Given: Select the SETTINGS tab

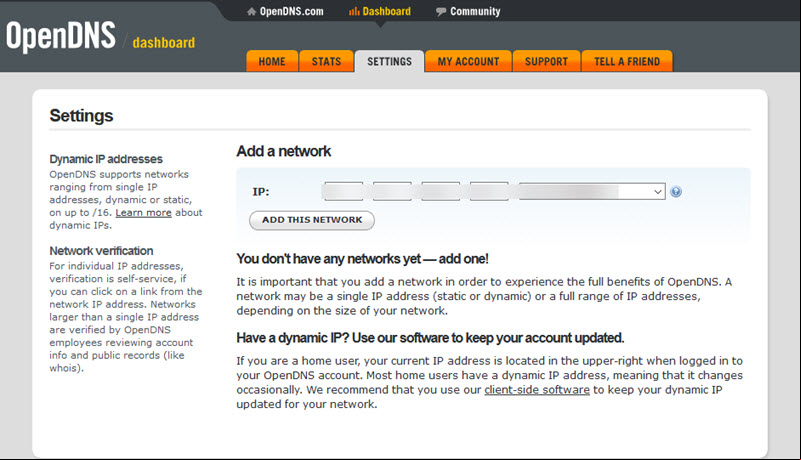Looking at the screenshot, I should click(x=389, y=61).
